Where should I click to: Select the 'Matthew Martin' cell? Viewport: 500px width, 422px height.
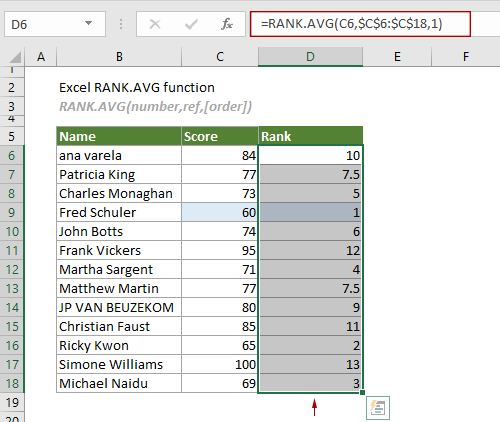[119, 288]
